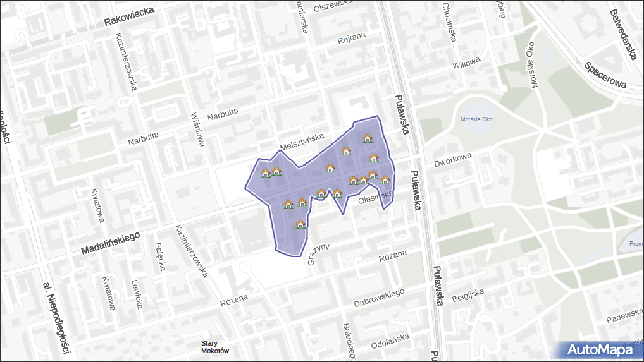Select the Belwederska street label

click(x=623, y=35)
